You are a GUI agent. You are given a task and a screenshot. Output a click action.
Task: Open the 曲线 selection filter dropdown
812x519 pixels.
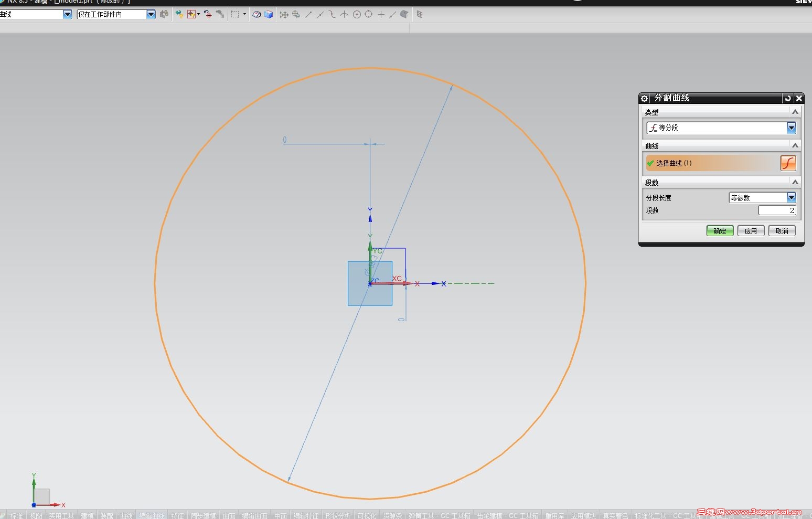point(68,15)
